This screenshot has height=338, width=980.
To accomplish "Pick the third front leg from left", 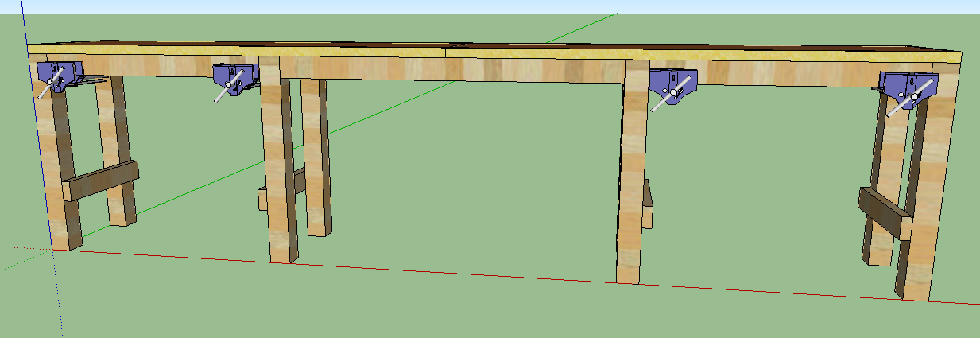I will 630,199.
